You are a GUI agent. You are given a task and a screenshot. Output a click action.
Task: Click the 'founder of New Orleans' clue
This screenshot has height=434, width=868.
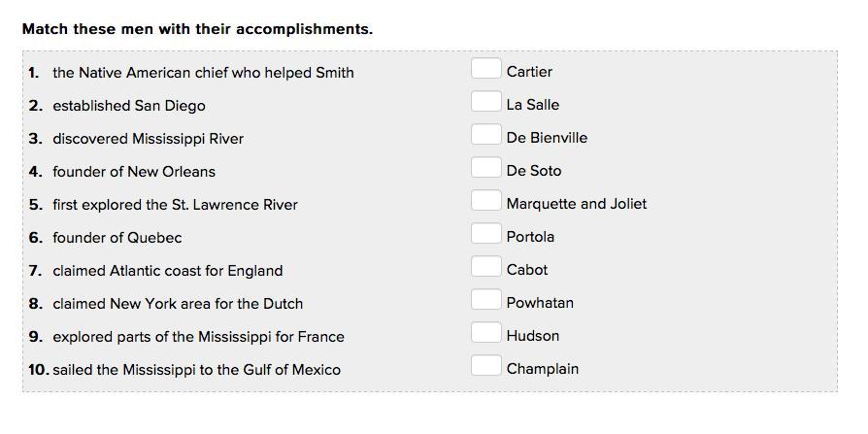tap(134, 172)
